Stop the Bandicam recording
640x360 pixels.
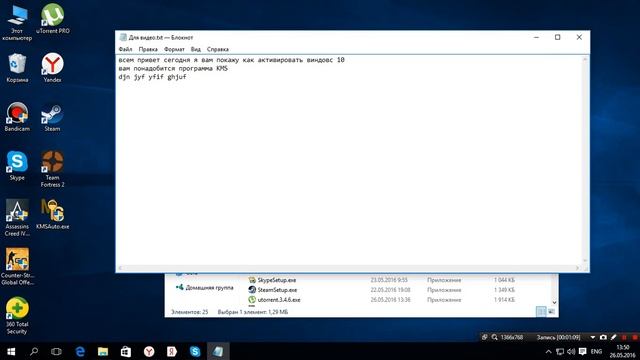pos(635,337)
